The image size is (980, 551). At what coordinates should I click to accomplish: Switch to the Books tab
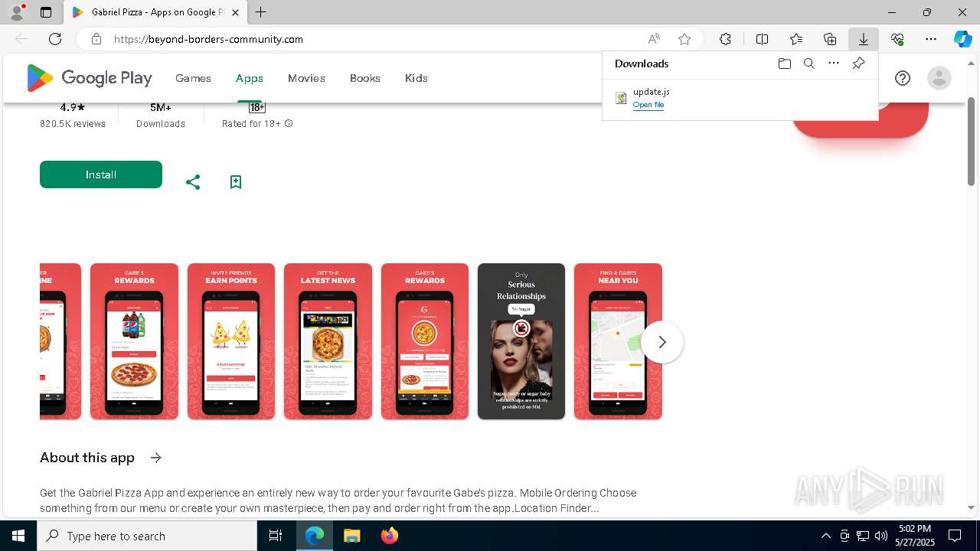365,78
